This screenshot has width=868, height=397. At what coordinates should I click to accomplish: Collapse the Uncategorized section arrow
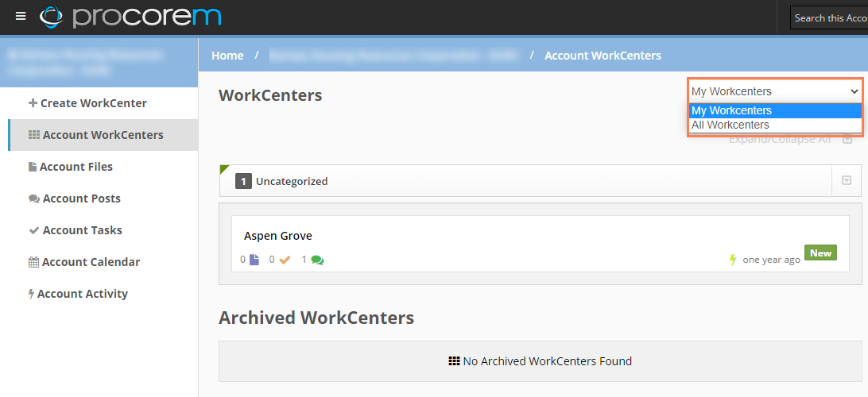click(847, 180)
